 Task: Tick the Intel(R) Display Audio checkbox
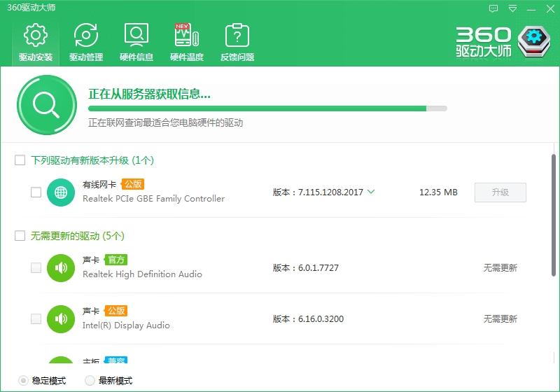point(36,318)
